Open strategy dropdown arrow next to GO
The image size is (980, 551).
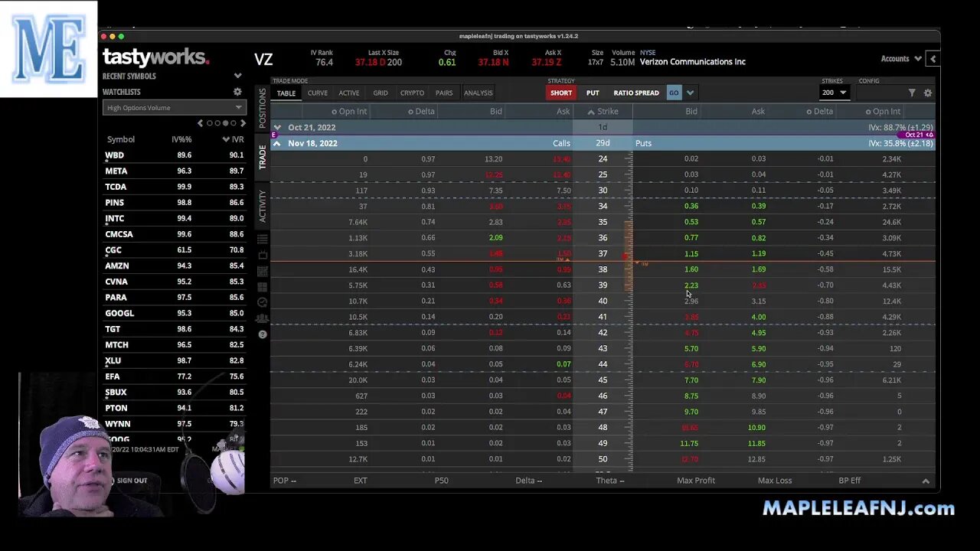click(690, 93)
